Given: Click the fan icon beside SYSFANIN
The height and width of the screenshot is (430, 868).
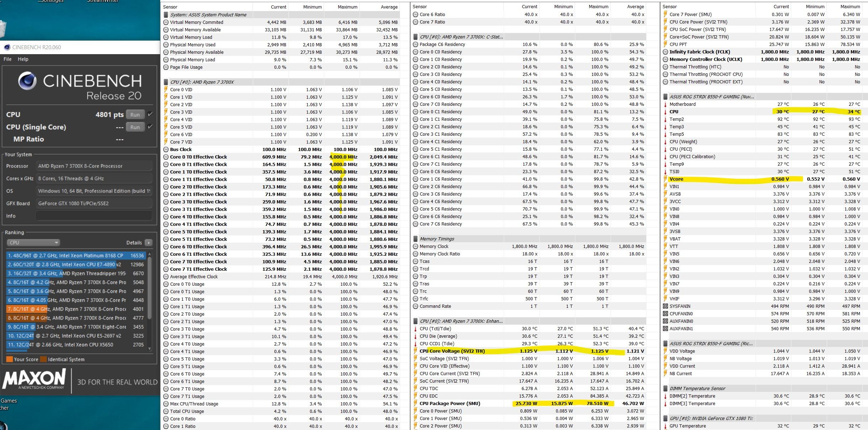Looking at the screenshot, I should (665, 306).
